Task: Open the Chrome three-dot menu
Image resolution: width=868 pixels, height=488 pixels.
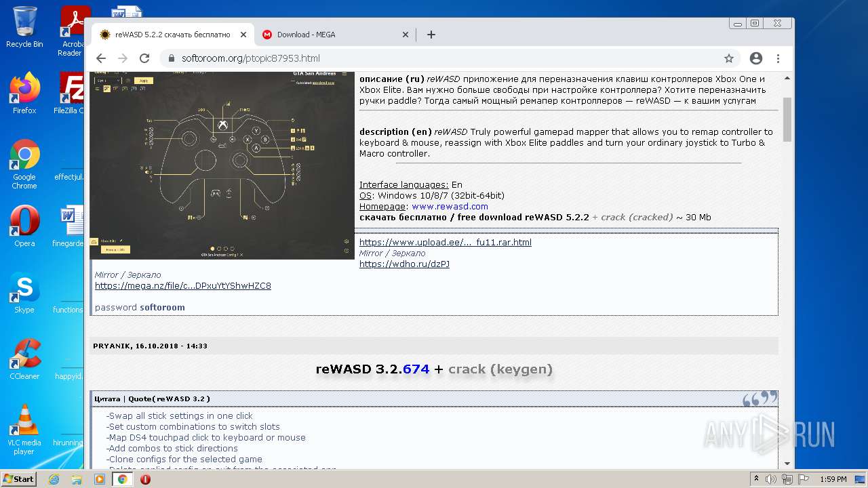Action: pyautogui.click(x=778, y=58)
